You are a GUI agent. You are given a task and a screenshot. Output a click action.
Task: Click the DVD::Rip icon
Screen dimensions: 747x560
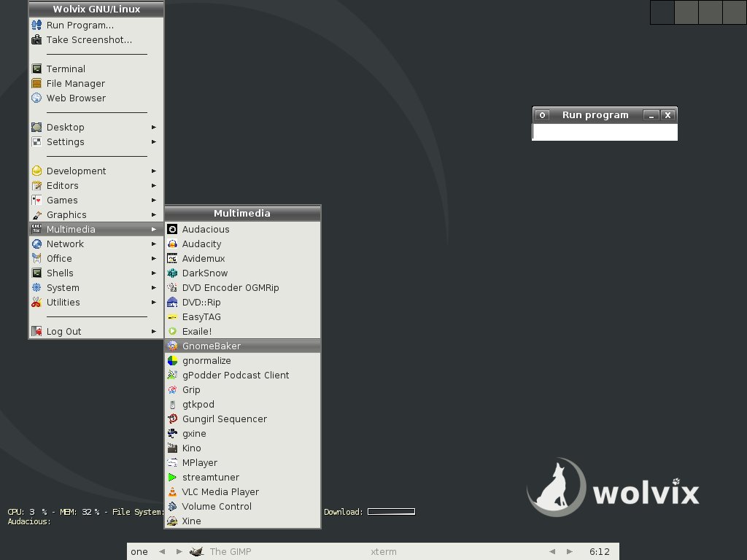pyautogui.click(x=172, y=303)
